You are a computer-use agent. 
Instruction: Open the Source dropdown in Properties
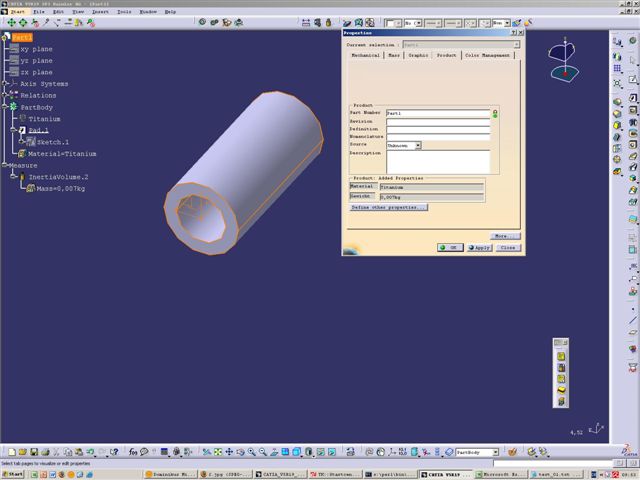[x=418, y=145]
